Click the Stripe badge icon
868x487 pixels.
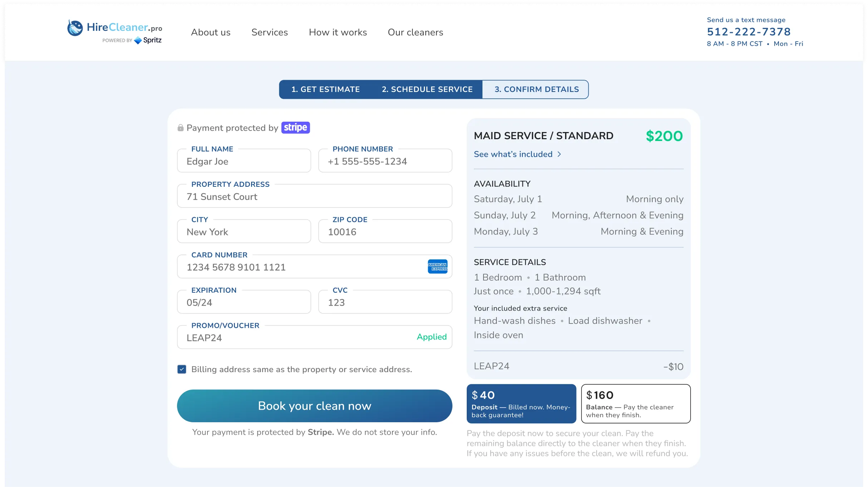point(295,127)
